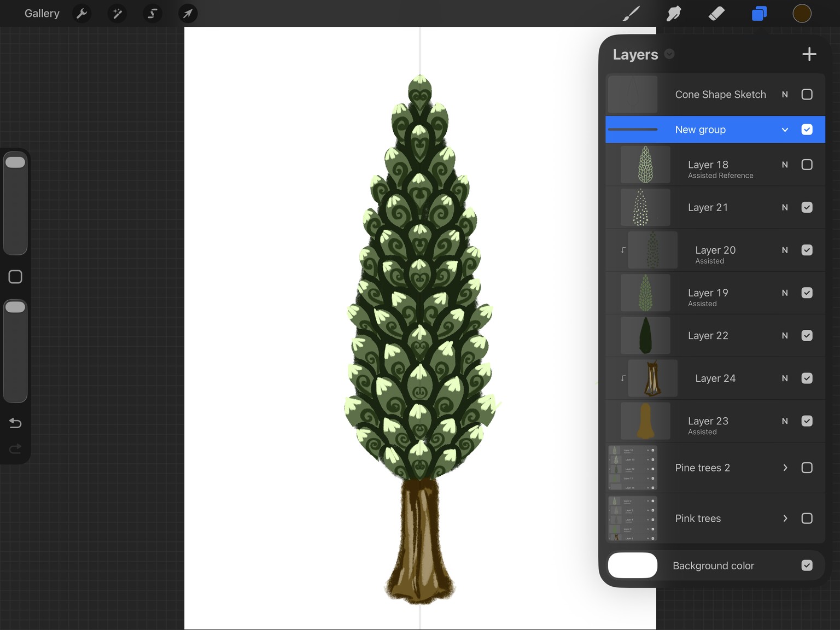Show the Cone Shape Sketch layer

807,95
